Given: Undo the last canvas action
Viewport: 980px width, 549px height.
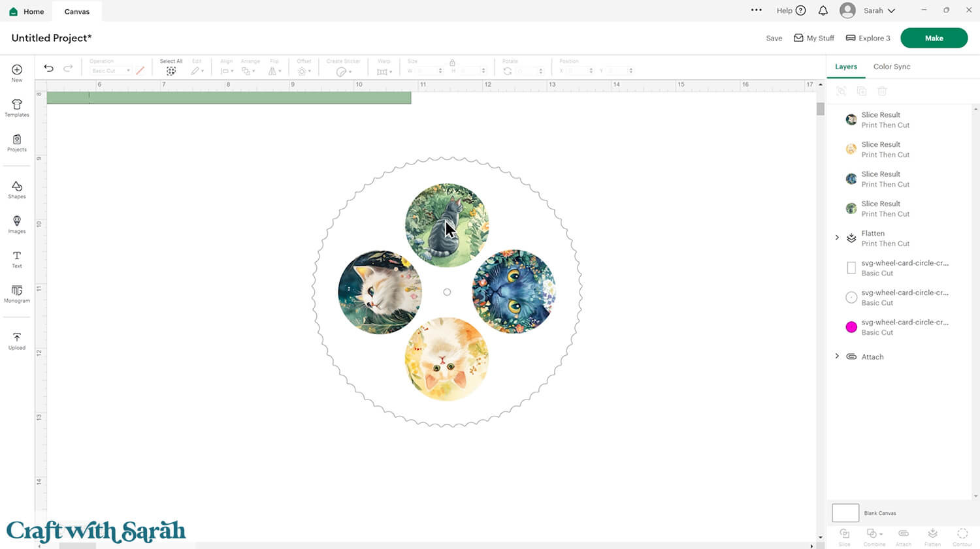Looking at the screenshot, I should tap(48, 68).
